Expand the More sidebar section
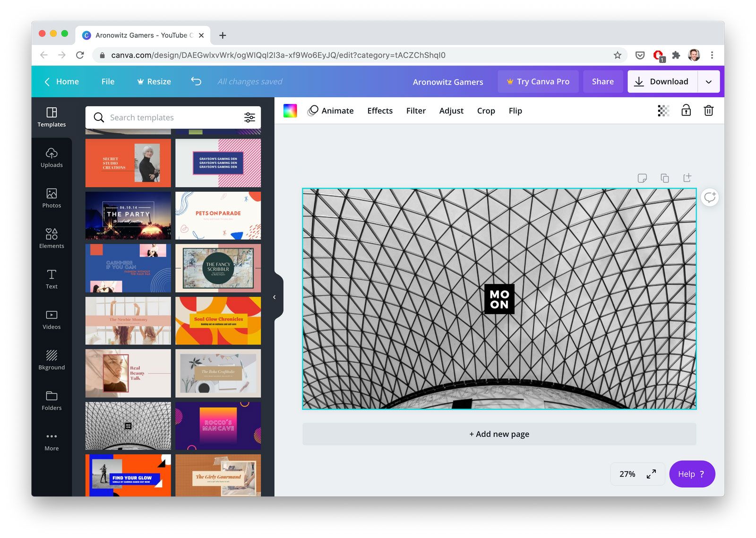 point(51,441)
